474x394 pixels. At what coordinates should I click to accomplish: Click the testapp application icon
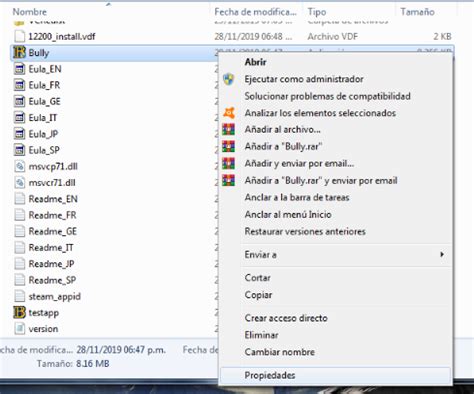pos(19,313)
